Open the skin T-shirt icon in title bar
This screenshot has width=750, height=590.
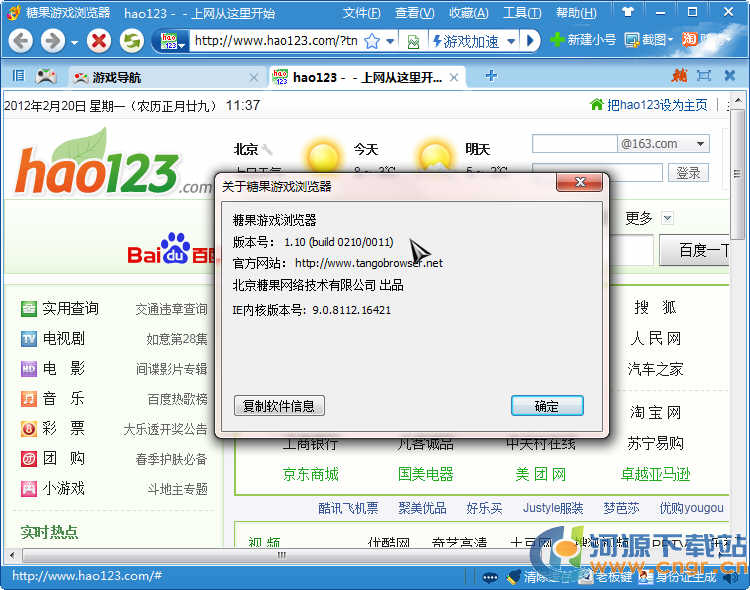[x=628, y=12]
